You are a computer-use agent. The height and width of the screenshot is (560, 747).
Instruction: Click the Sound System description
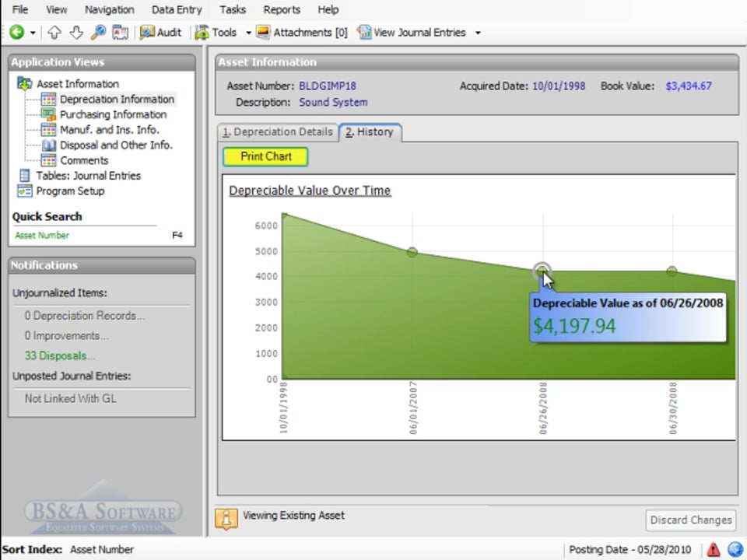333,103
